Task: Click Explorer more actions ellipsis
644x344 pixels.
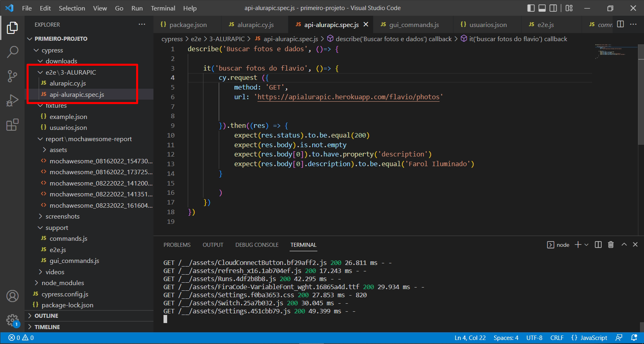Action: click(x=142, y=25)
